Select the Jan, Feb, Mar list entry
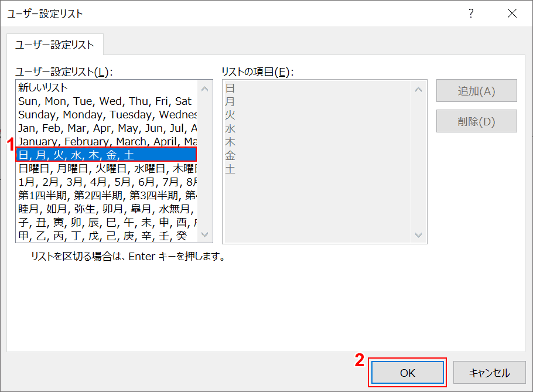 pyautogui.click(x=107, y=128)
